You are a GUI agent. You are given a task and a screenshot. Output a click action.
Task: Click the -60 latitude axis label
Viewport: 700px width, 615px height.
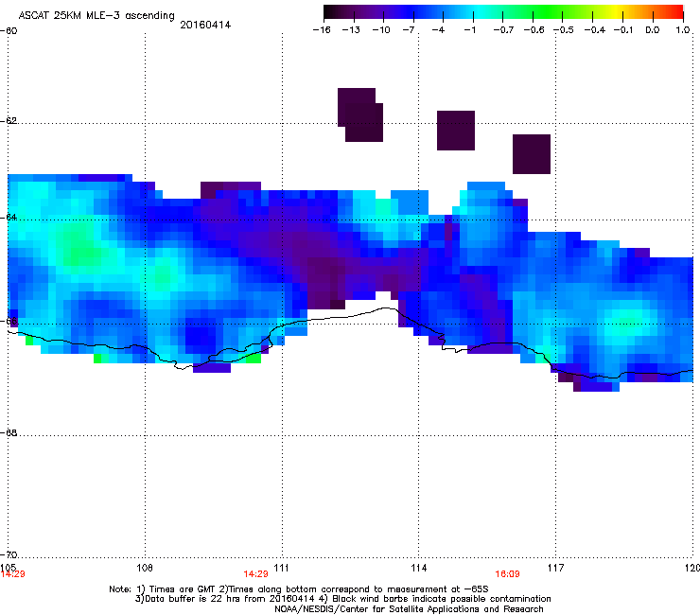9,31
